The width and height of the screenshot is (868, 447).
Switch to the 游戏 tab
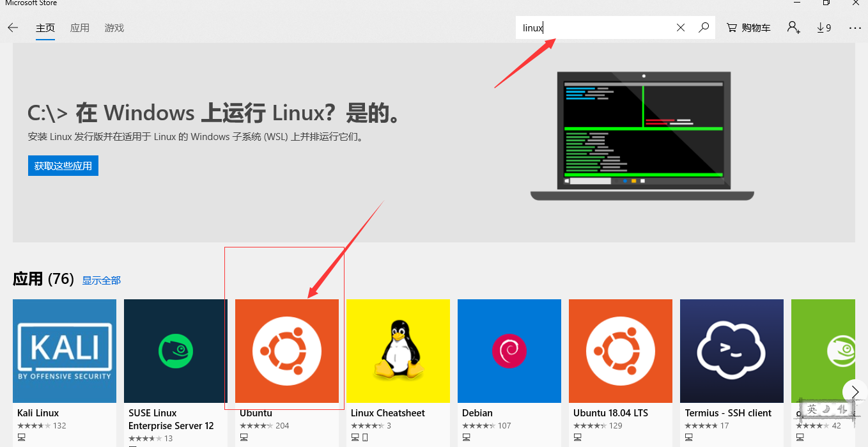(114, 27)
